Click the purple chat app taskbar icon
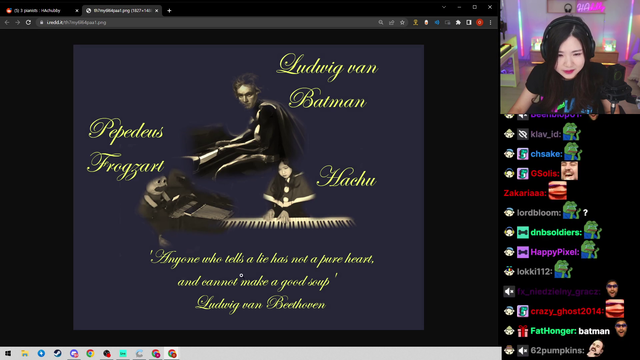 pos(74,353)
